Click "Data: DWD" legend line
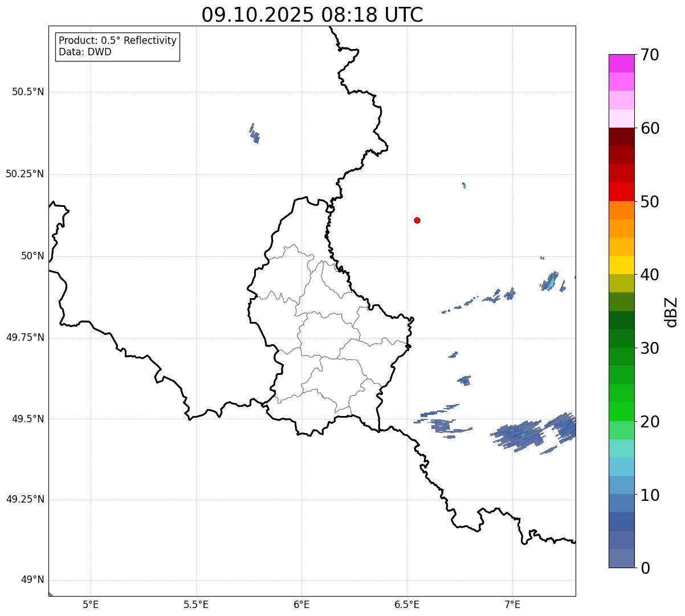685x616 pixels. point(85,52)
